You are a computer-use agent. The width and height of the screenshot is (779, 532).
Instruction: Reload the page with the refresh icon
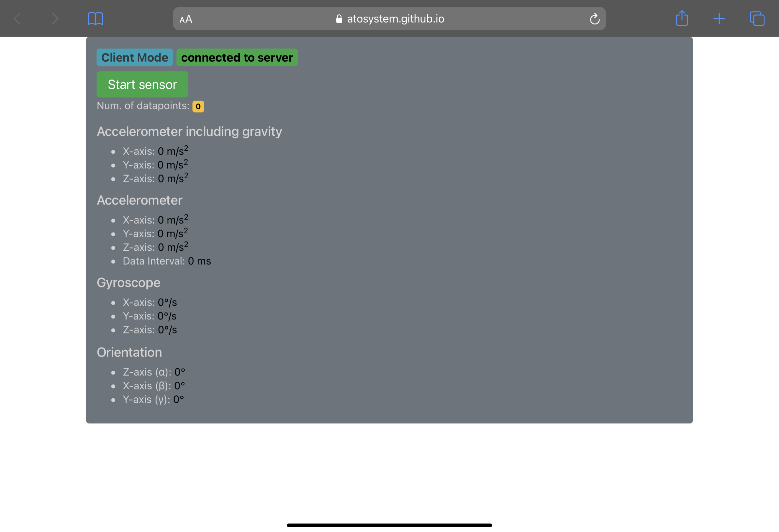click(x=594, y=19)
